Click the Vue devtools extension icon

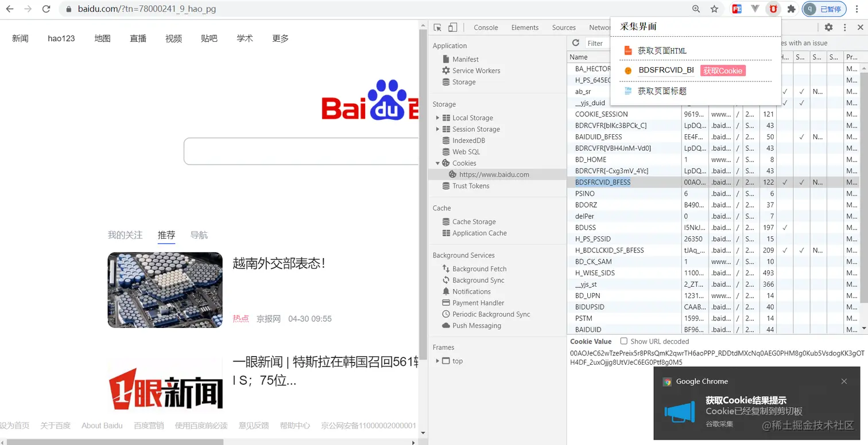755,9
